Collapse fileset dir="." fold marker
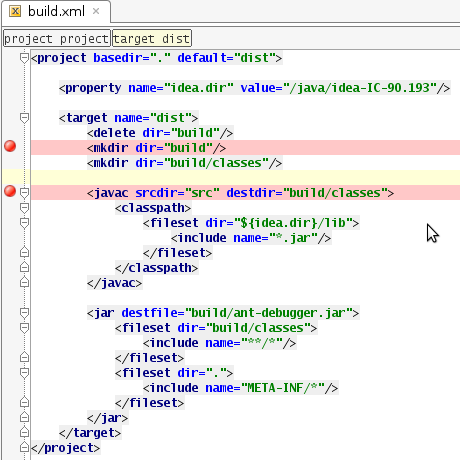 coord(24,373)
